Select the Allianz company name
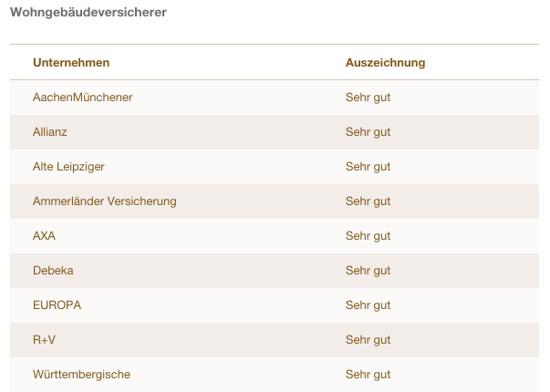 tap(50, 132)
